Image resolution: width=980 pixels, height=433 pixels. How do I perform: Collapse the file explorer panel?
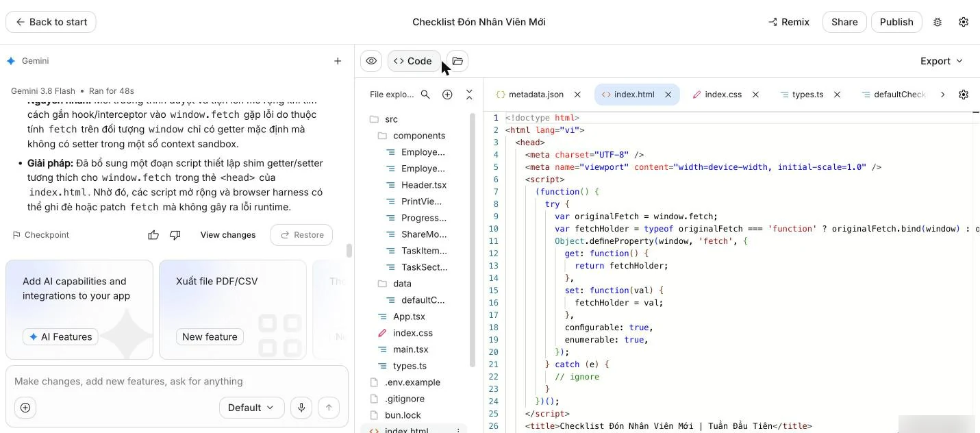tap(469, 95)
